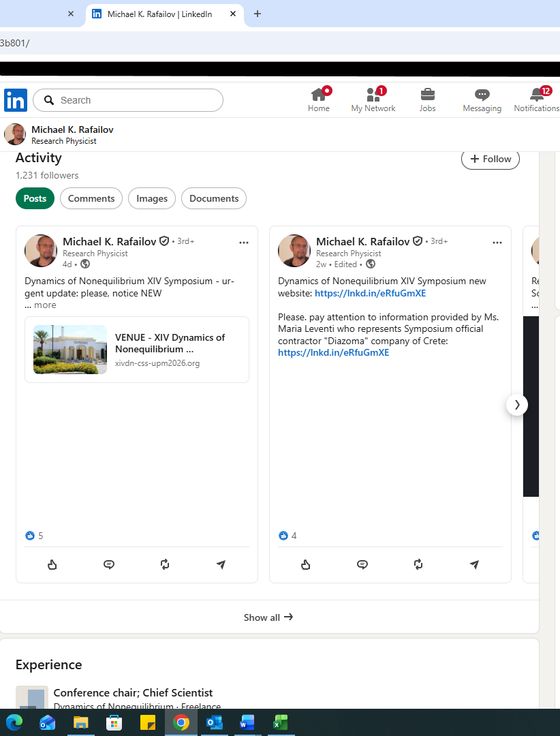The height and width of the screenshot is (736, 560).
Task: Switch activity filter to Comments
Action: [x=91, y=198]
